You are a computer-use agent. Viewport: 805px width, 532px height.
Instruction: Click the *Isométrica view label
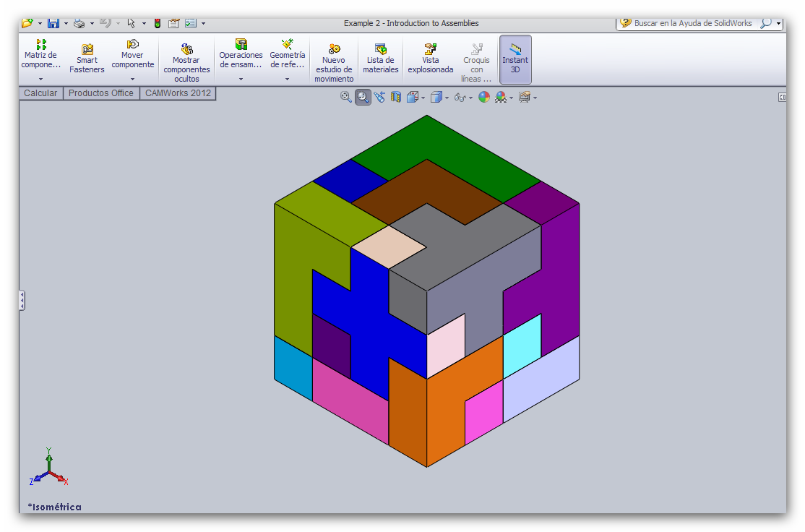click(x=54, y=507)
